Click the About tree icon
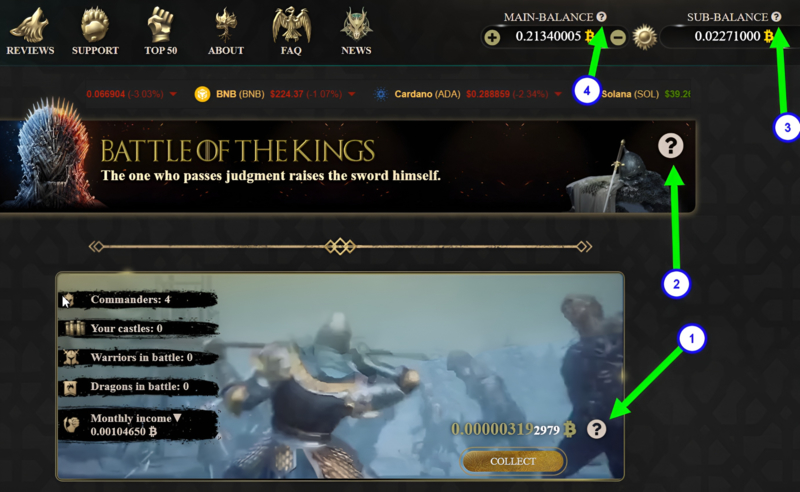This screenshot has height=492, width=800. coord(226,26)
